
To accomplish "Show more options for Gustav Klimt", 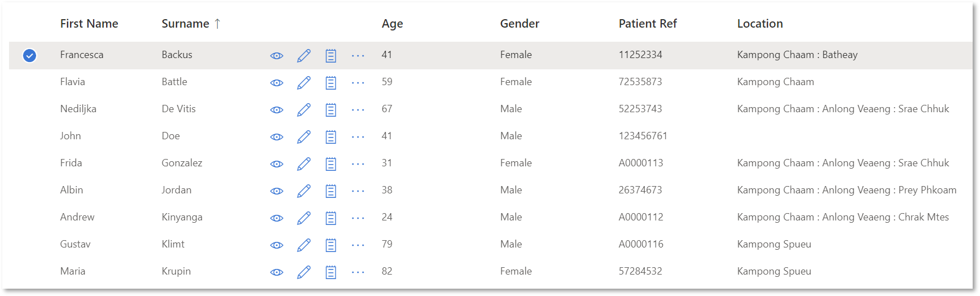I will 358,245.
